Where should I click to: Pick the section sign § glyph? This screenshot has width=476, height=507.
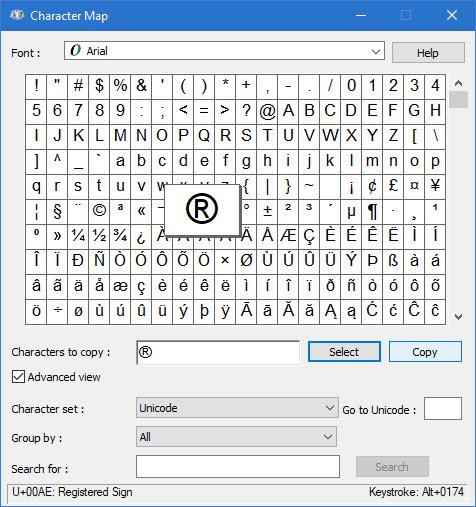pos(57,211)
